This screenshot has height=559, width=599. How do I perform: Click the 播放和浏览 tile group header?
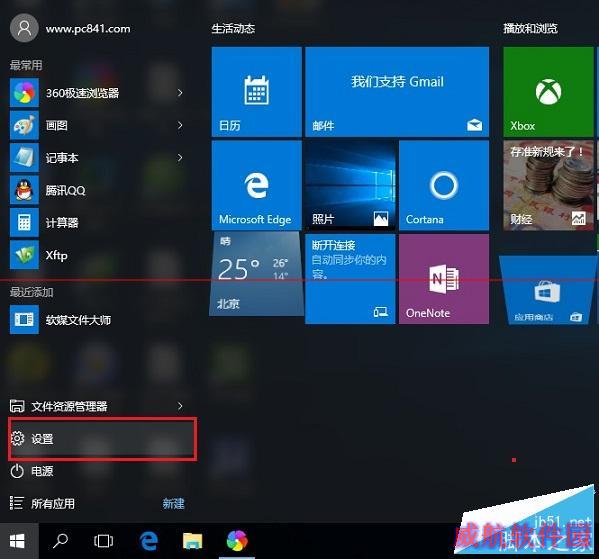point(530,29)
